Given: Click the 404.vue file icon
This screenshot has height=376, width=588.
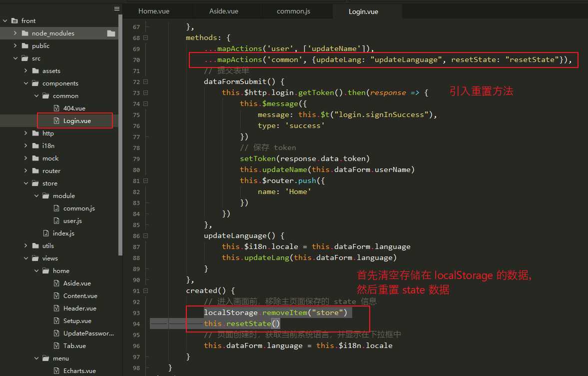Looking at the screenshot, I should 56,108.
